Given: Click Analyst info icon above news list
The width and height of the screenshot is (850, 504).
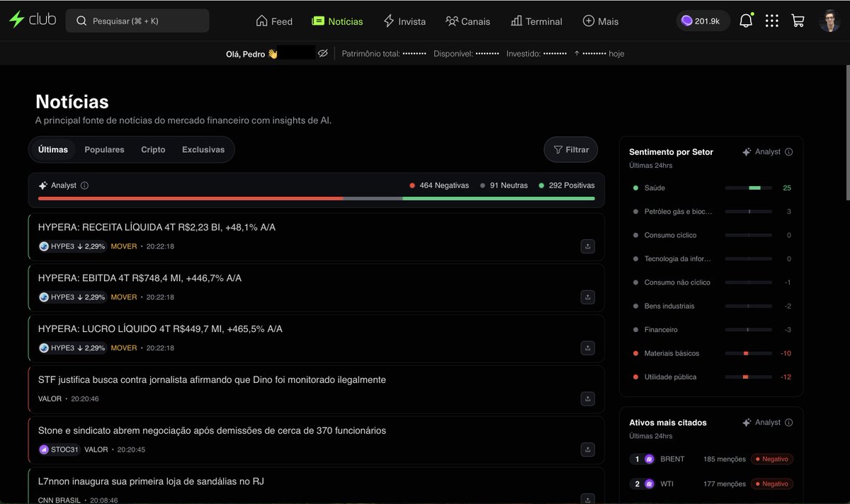Looking at the screenshot, I should pos(84,185).
